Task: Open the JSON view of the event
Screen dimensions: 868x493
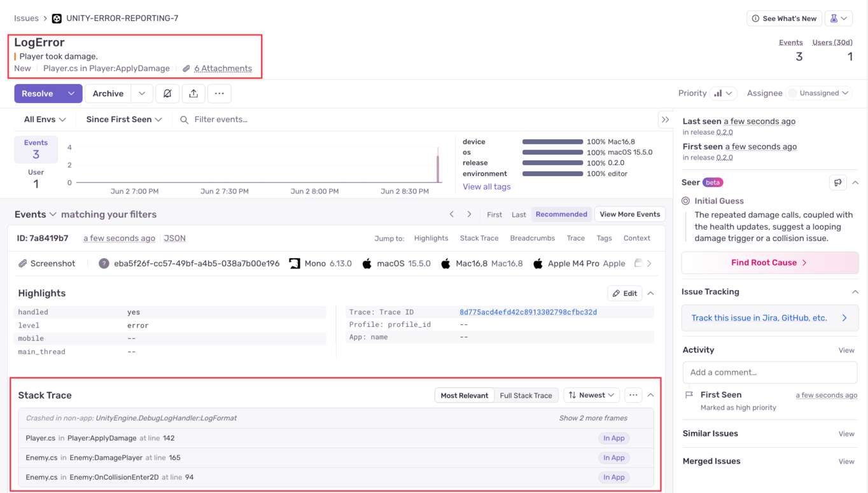Action: click(174, 238)
